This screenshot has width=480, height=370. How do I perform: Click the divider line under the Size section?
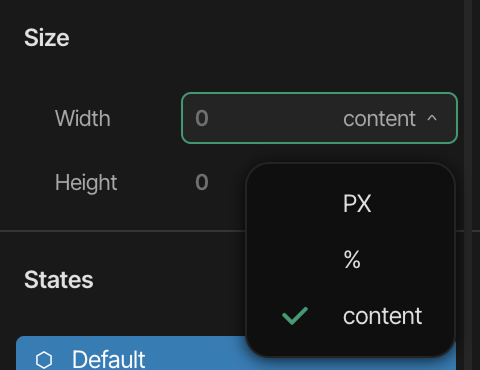click(x=123, y=230)
